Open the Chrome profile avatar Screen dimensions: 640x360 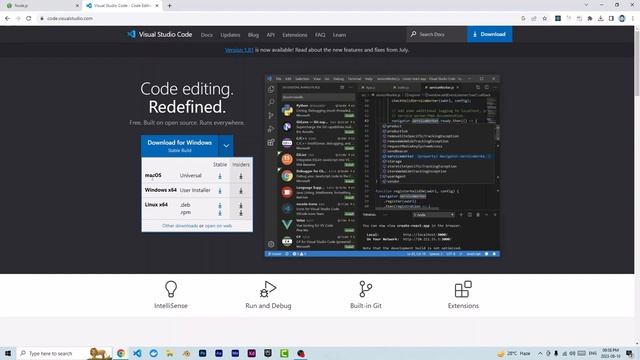[622, 18]
